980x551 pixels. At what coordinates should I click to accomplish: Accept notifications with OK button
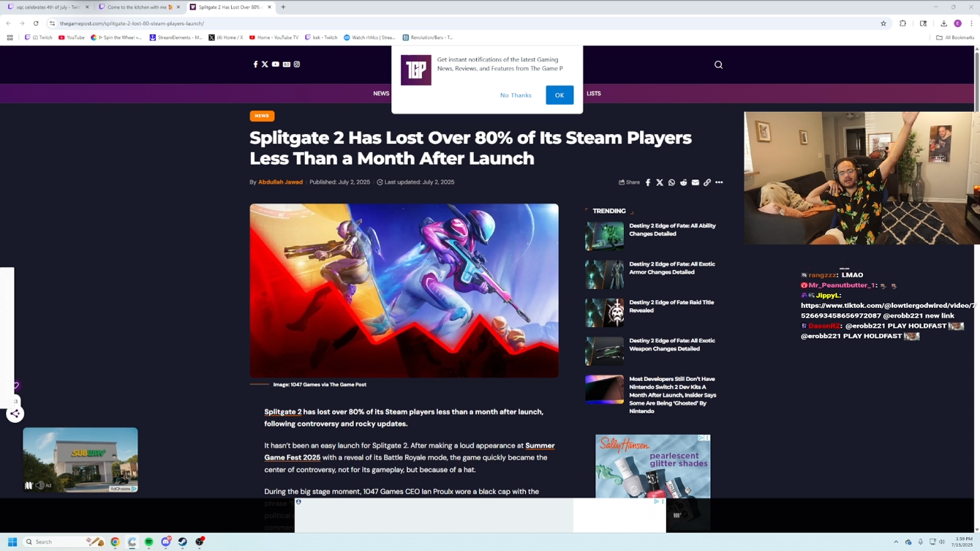pyautogui.click(x=559, y=95)
